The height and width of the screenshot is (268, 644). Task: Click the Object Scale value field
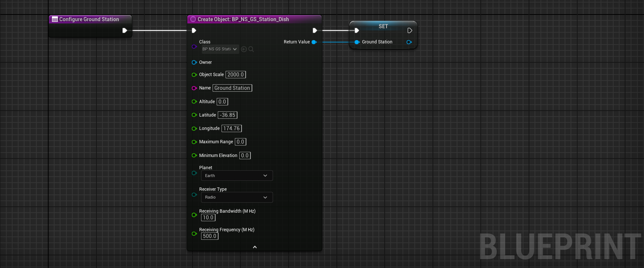coord(236,75)
